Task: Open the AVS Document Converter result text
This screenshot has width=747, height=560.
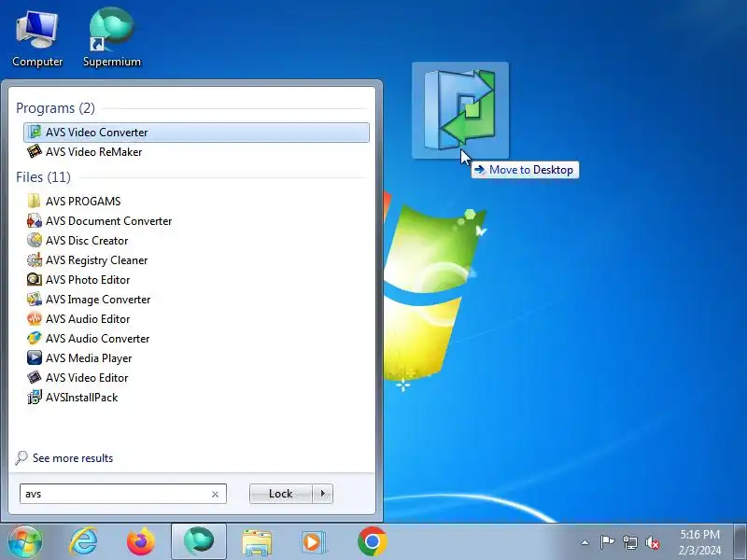Action: pyautogui.click(x=108, y=221)
